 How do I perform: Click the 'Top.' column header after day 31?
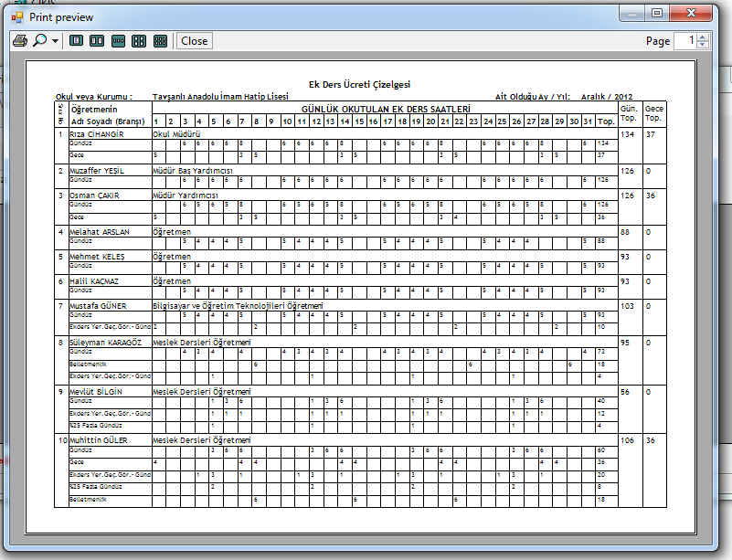pos(606,122)
